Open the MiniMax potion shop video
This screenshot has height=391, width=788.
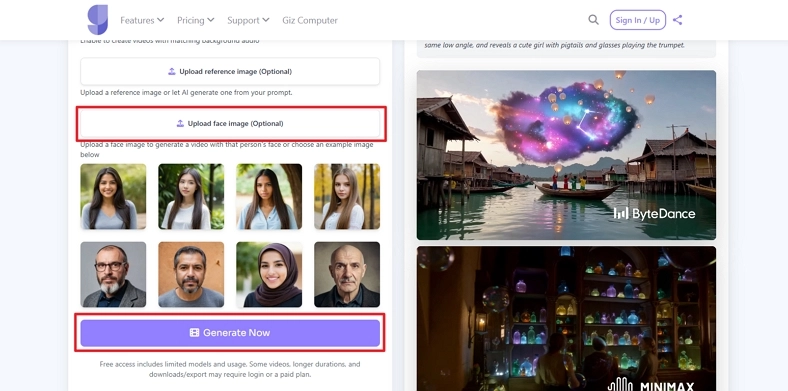tap(566, 319)
